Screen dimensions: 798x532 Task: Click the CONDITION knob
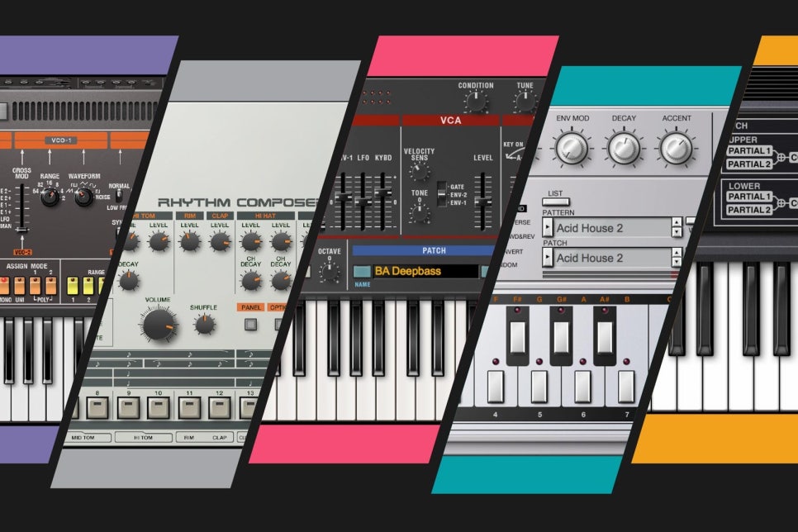click(476, 102)
